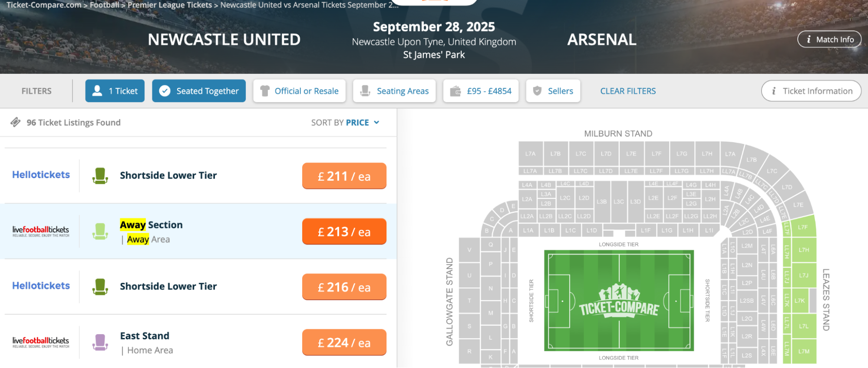Click the purple seat icon beside East Stand
Image resolution: width=868 pixels, height=368 pixels.
pyautogui.click(x=100, y=342)
